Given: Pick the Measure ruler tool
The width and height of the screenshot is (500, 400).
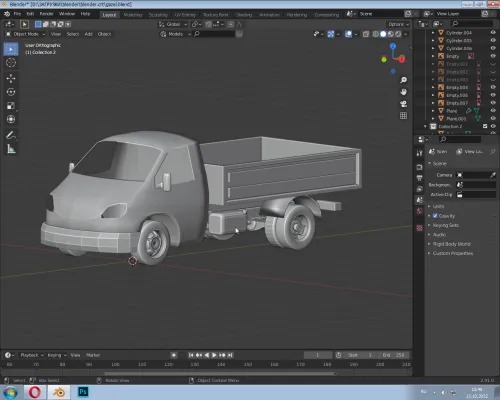Looking at the screenshot, I should pos(11,149).
